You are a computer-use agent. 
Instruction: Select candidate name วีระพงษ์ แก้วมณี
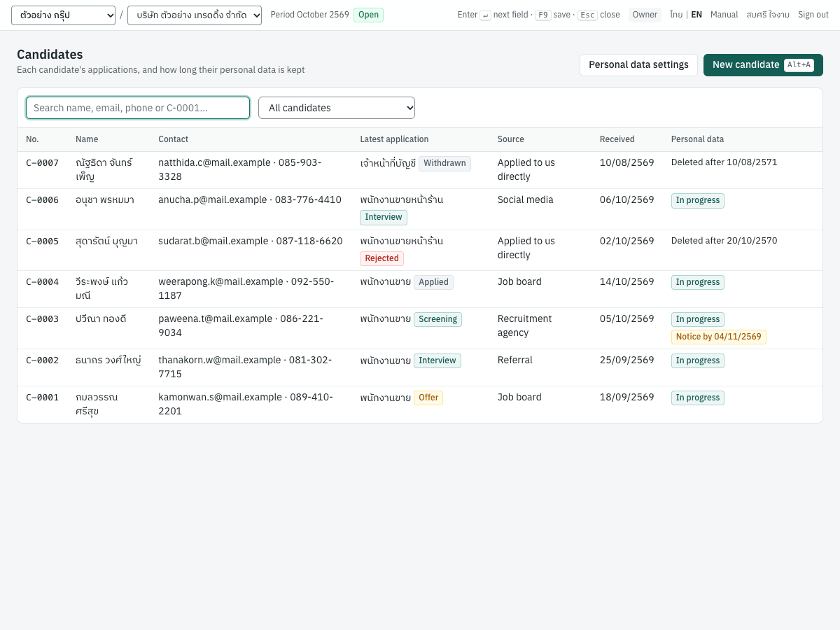coord(101,288)
